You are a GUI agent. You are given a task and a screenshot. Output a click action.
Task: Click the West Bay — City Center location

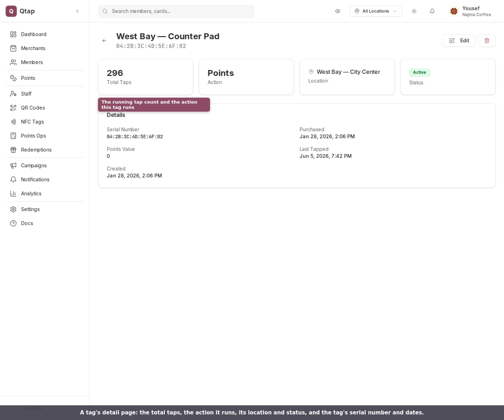point(348,72)
